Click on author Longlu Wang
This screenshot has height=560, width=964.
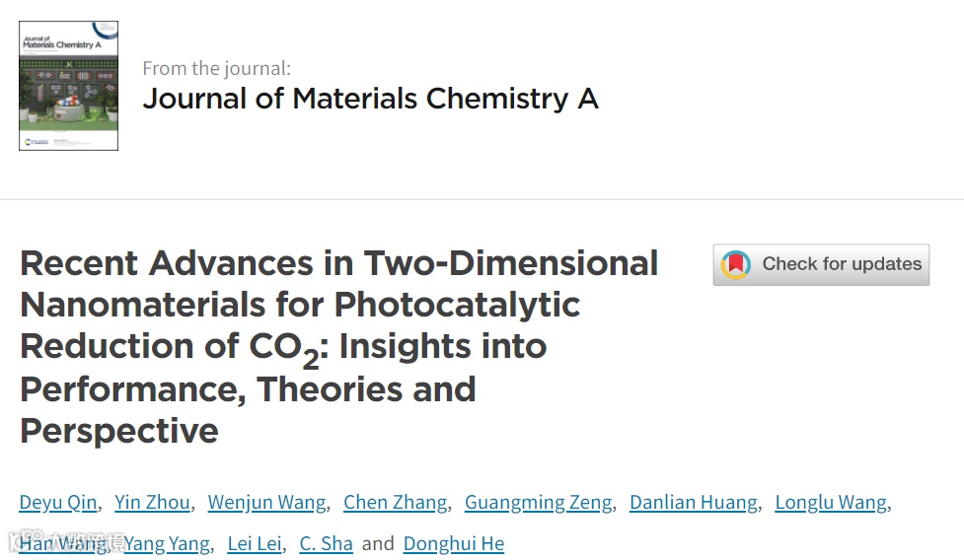tap(831, 503)
